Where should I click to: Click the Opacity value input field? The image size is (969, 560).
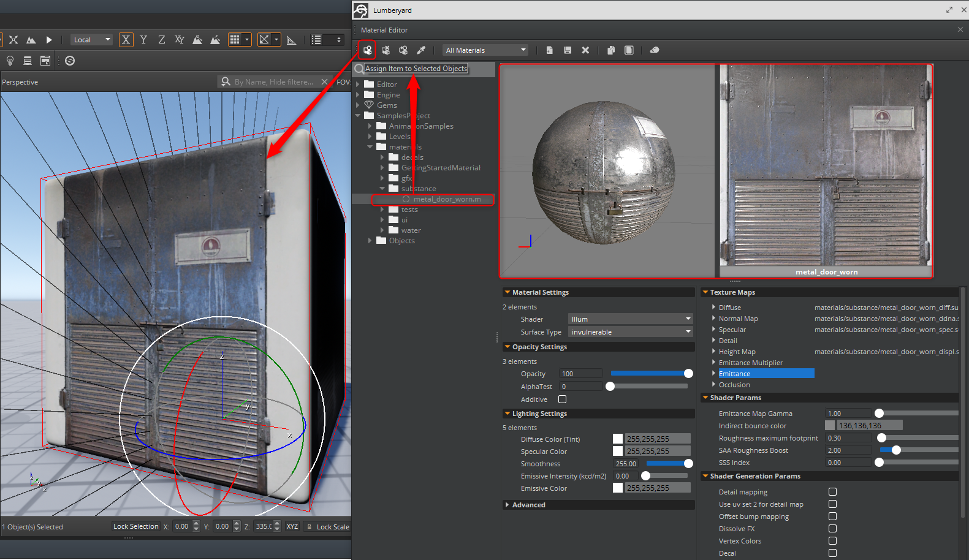coord(580,374)
